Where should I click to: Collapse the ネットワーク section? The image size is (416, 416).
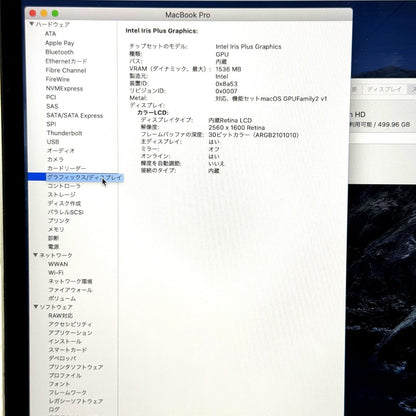point(36,255)
